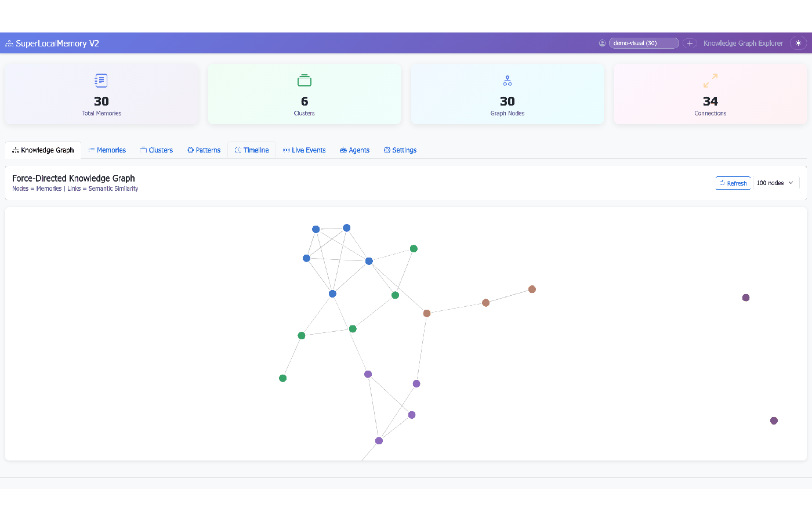
Task: Click the isolated purple node on the far right
Action: click(746, 298)
